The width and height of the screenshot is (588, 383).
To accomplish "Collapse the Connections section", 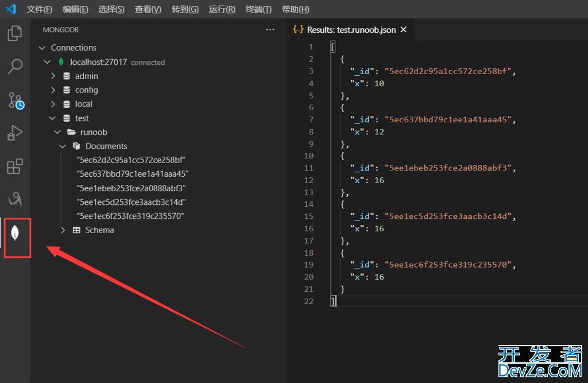I will (x=42, y=48).
